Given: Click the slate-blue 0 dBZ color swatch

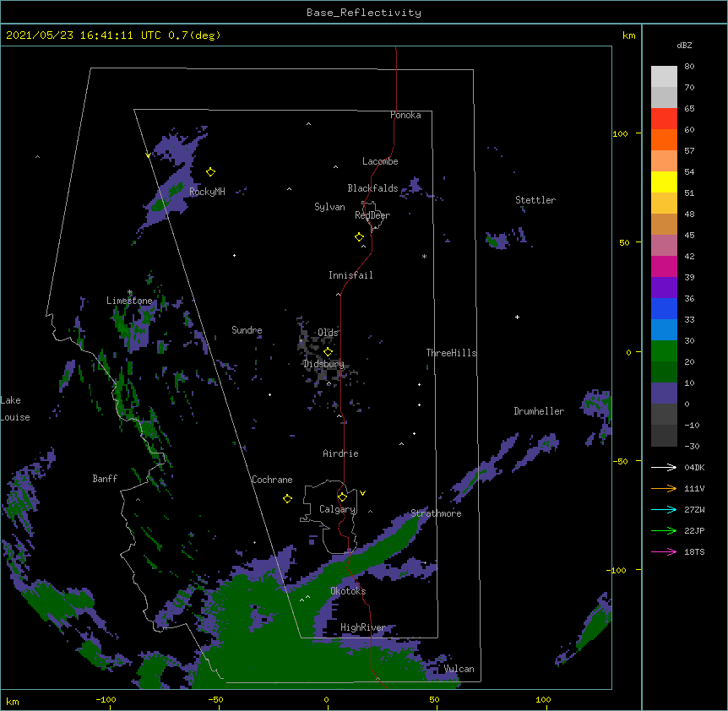Looking at the screenshot, I should (x=664, y=393).
